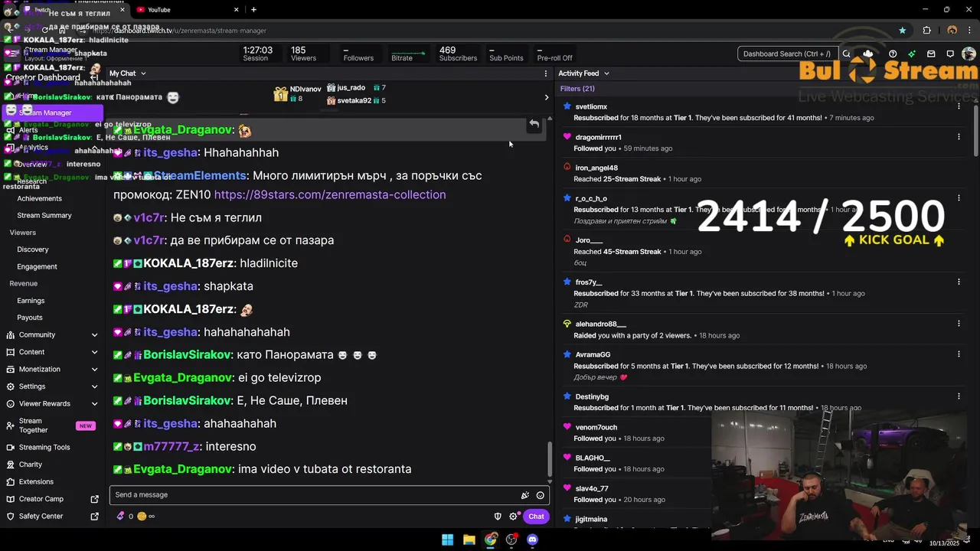Open the profile avatar menu

click(x=969, y=54)
